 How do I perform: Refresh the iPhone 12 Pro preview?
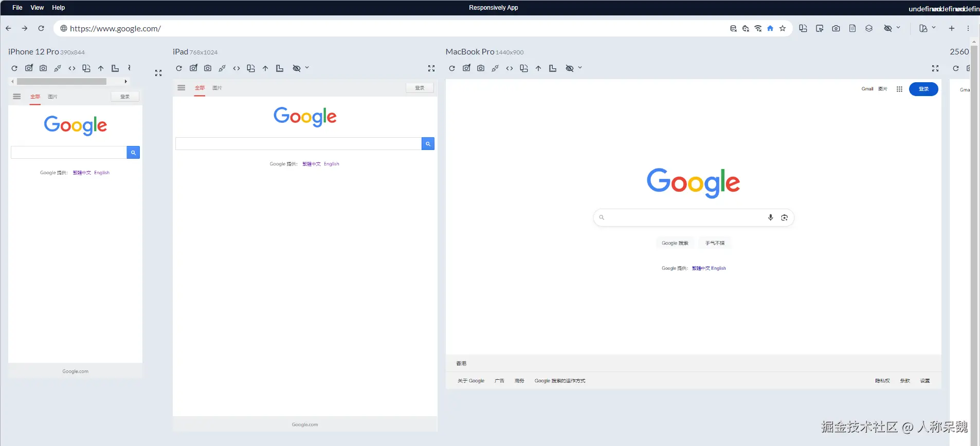click(x=14, y=68)
